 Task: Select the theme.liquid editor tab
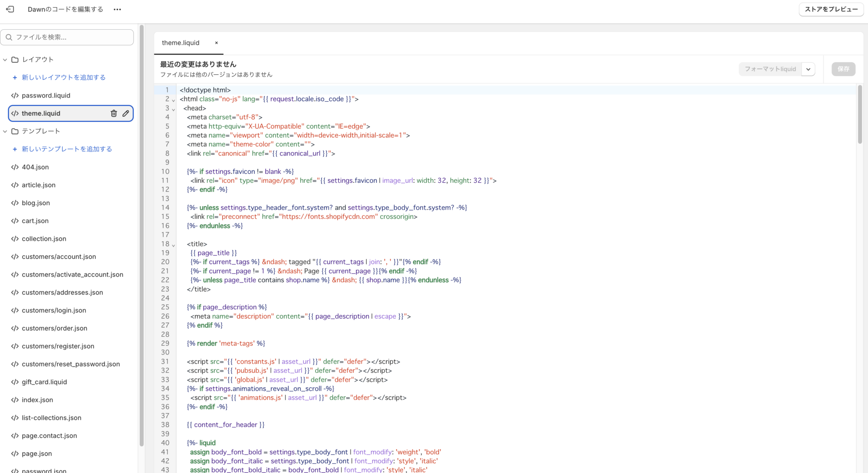(x=181, y=43)
